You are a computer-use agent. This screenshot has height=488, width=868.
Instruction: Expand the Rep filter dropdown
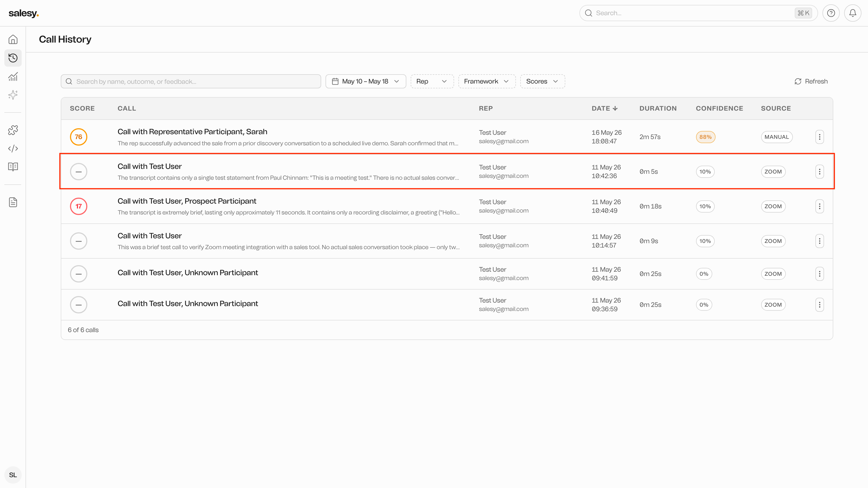coord(432,82)
